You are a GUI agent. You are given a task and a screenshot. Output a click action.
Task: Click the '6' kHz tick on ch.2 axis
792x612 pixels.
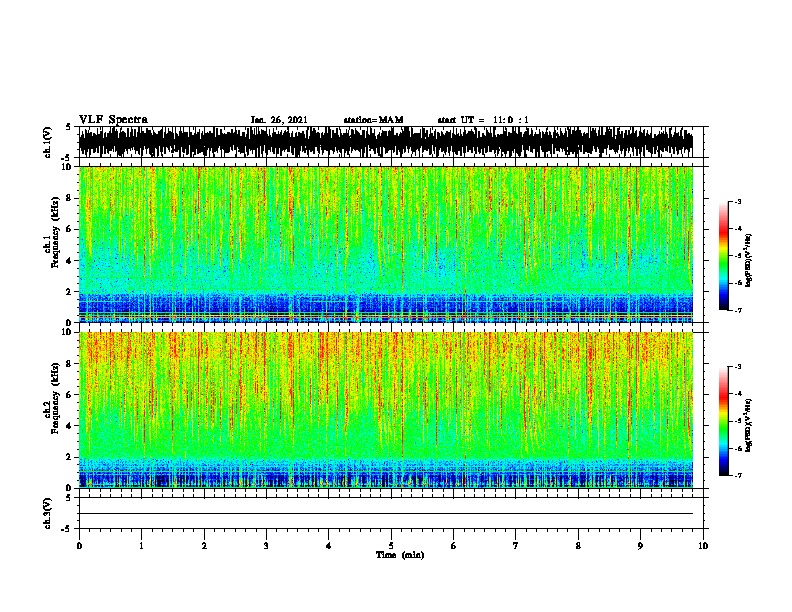pos(70,395)
